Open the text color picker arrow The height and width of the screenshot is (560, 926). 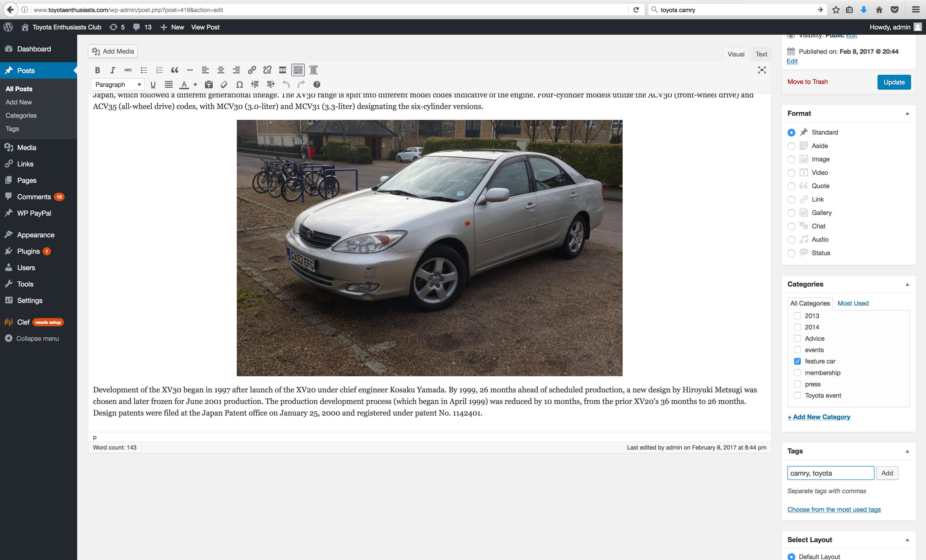(x=195, y=85)
